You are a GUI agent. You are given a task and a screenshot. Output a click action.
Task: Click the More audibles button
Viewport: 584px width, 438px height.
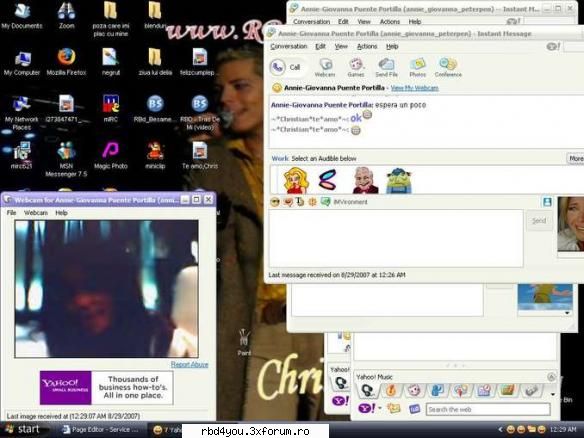click(575, 158)
